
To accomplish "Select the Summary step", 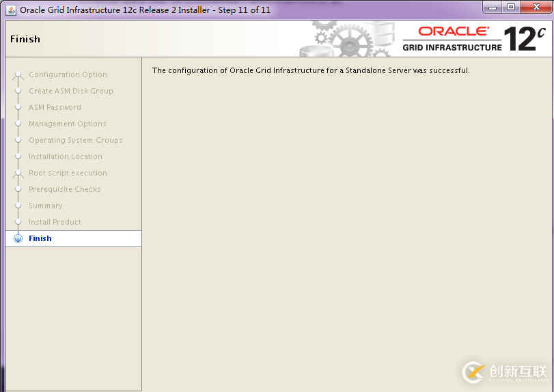I will [x=46, y=206].
